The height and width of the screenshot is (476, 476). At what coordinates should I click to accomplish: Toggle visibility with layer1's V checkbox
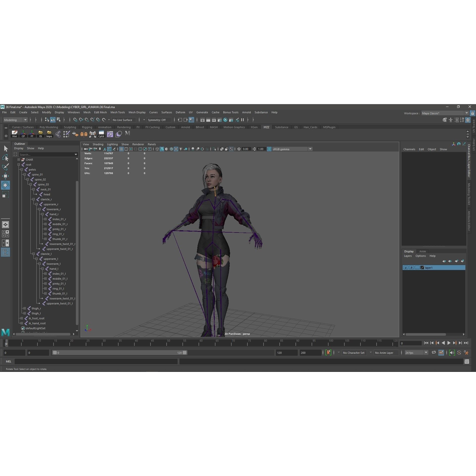[406, 268]
